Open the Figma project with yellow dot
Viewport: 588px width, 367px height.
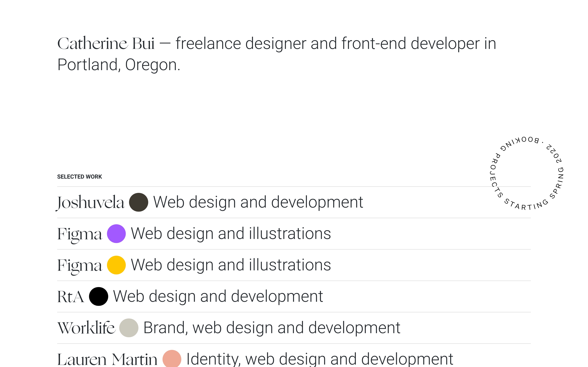tap(79, 265)
